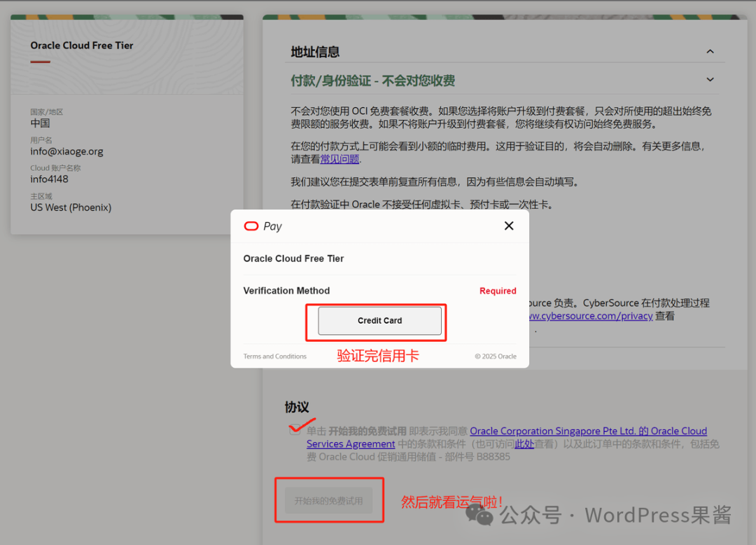Viewport: 756px width, 545px height.
Task: Check the 协议 agreement checkbox
Action: point(295,430)
